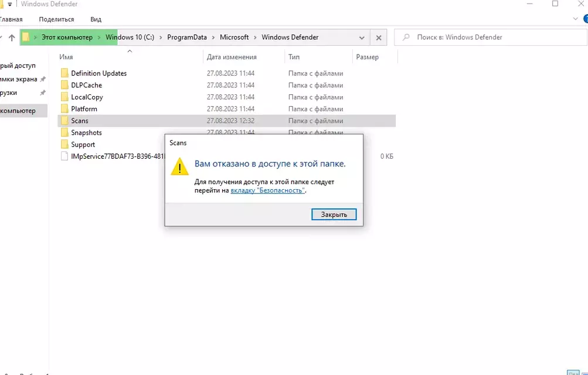Close the Scans access denied dialog
The width and height of the screenshot is (588, 375).
click(334, 214)
